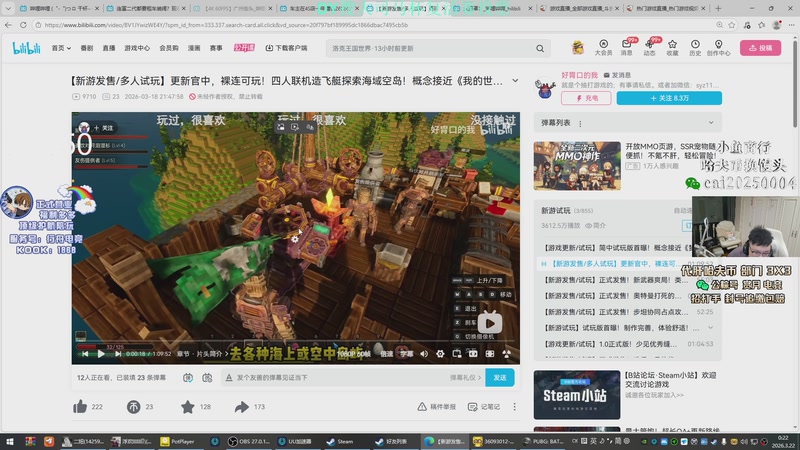Switch to PotPlayer in taskbar
Screen dimensions: 800x450
point(178,441)
